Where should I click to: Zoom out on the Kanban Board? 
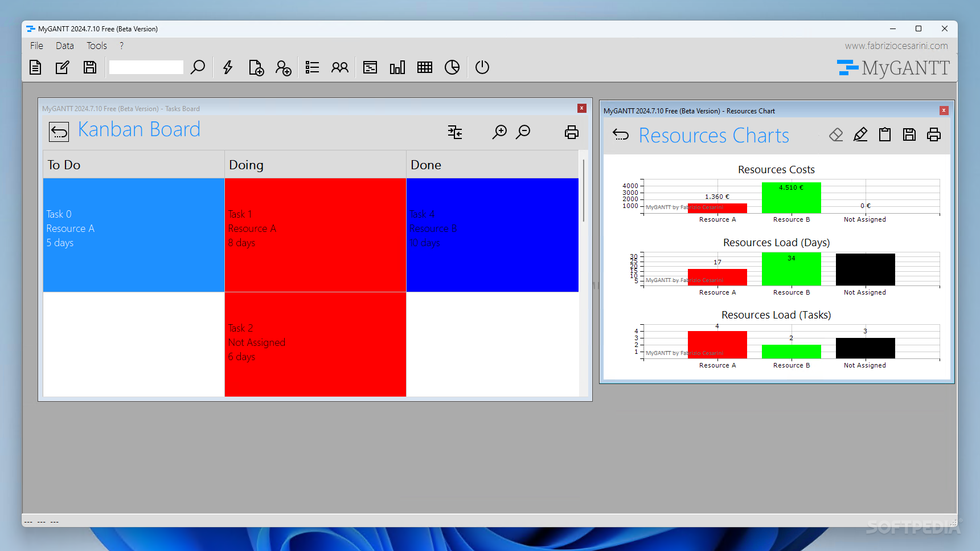pyautogui.click(x=523, y=132)
